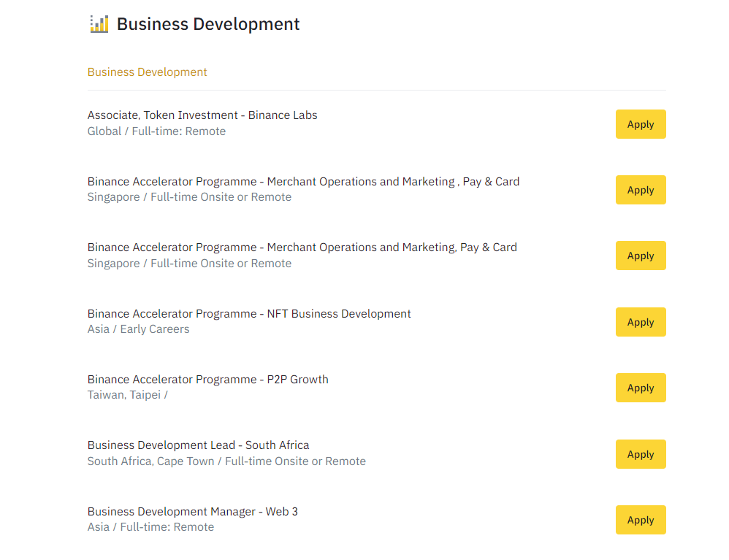This screenshot has width=729, height=560.
Task: Click the Global / Full-time: Remote location text
Action: click(156, 131)
